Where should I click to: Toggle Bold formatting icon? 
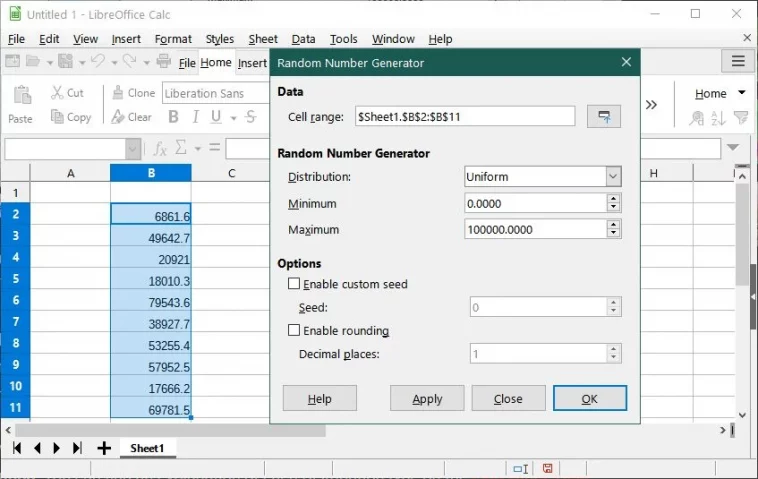click(173, 117)
